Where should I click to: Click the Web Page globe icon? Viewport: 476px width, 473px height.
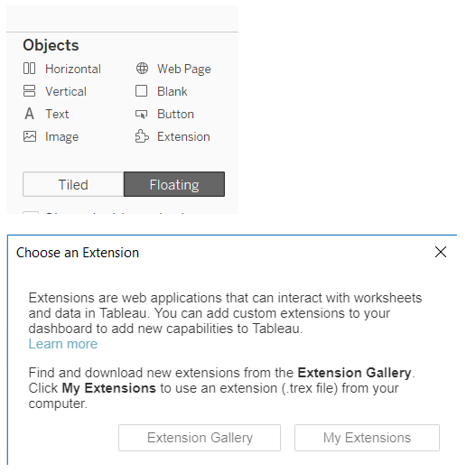(x=142, y=69)
